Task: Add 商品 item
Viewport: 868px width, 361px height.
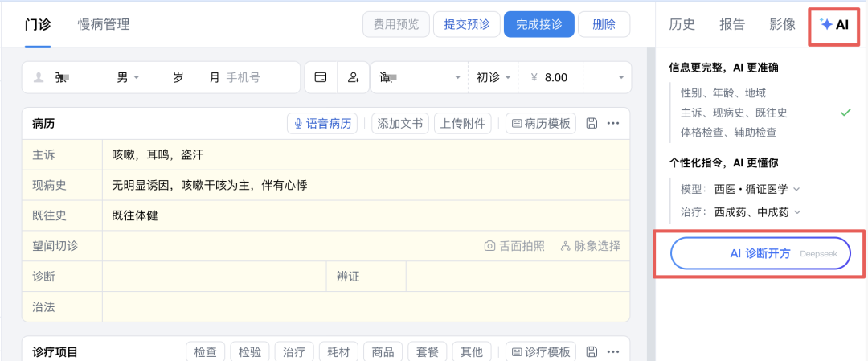Action: (383, 351)
